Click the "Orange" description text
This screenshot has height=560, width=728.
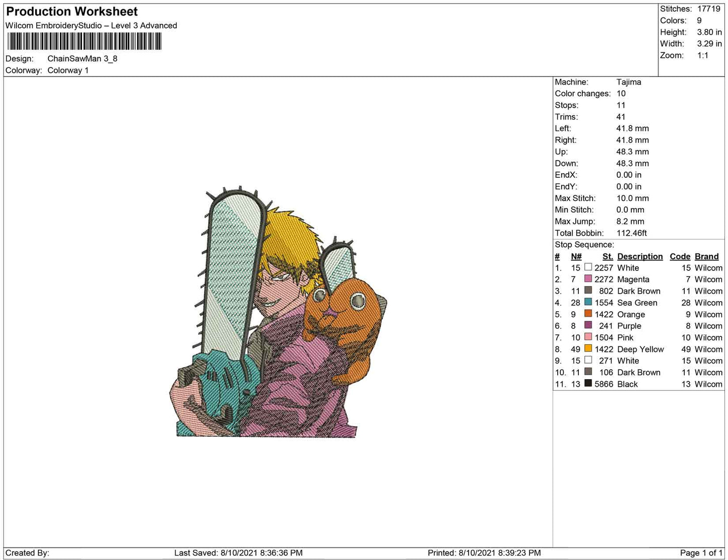click(631, 314)
